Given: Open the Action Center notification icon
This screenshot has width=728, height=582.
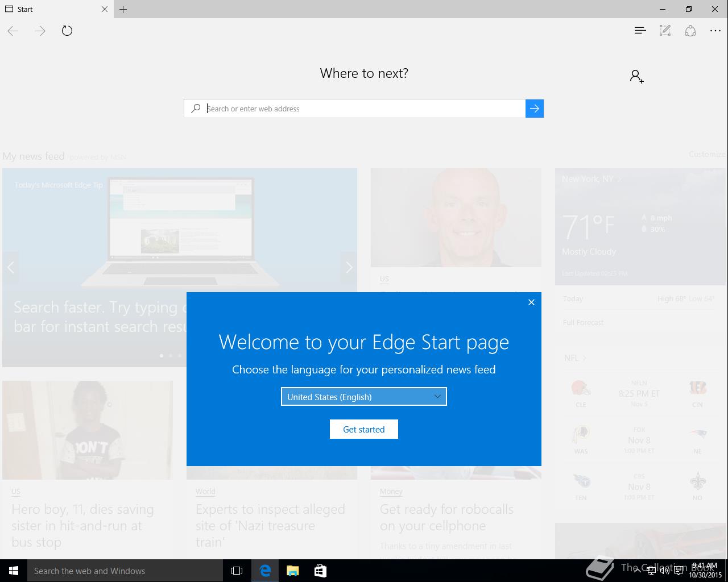Looking at the screenshot, I should tap(679, 571).
